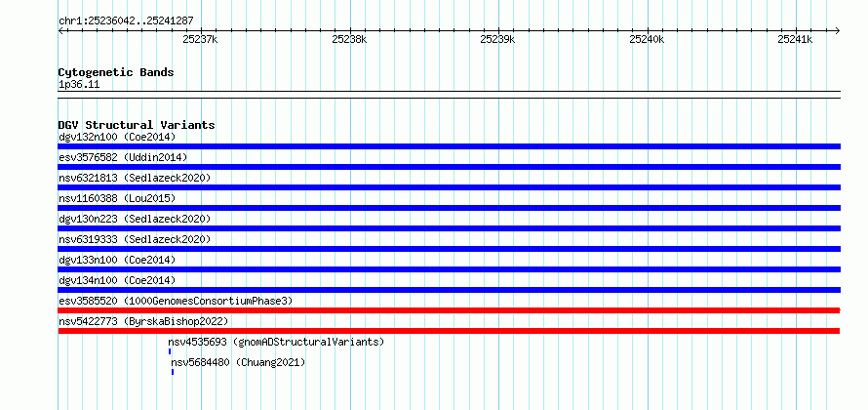Click the dgv132n100 (Coe2014) variant label
The width and height of the screenshot is (868, 410).
click(117, 137)
